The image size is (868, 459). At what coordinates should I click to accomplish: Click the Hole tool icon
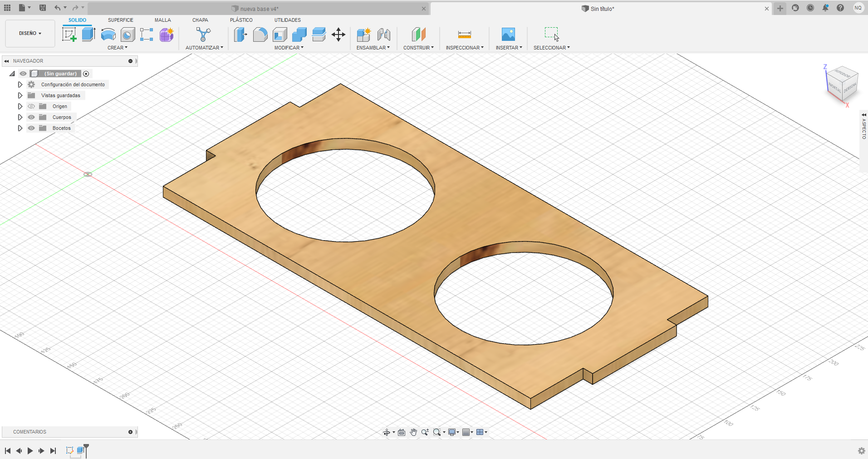click(128, 35)
